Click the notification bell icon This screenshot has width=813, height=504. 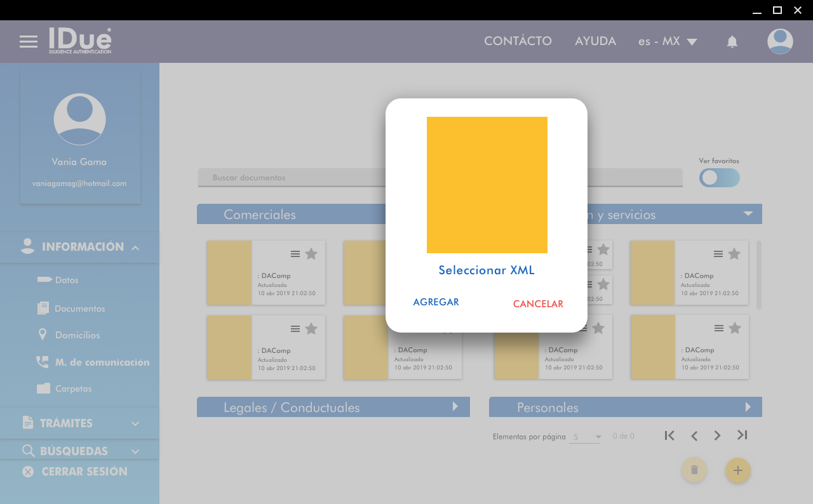732,42
